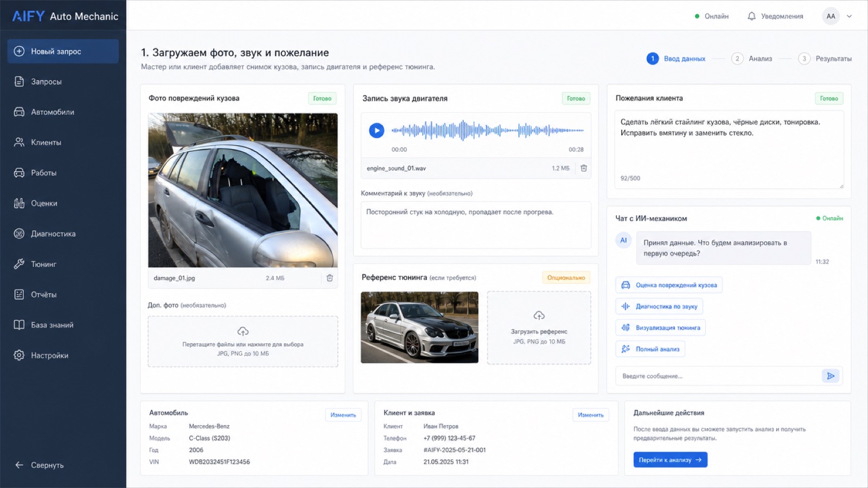Click Изменить in Клиент и заявка card
868x488 pixels.
pyautogui.click(x=591, y=415)
